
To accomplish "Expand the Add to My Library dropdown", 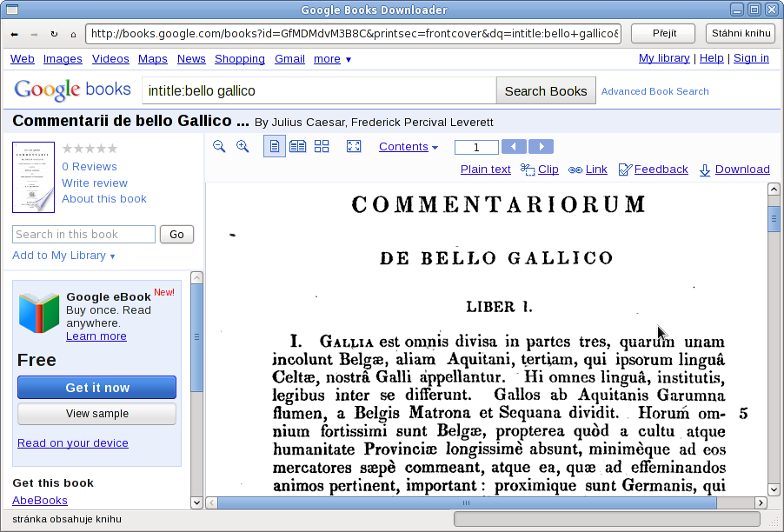I will coord(63,256).
